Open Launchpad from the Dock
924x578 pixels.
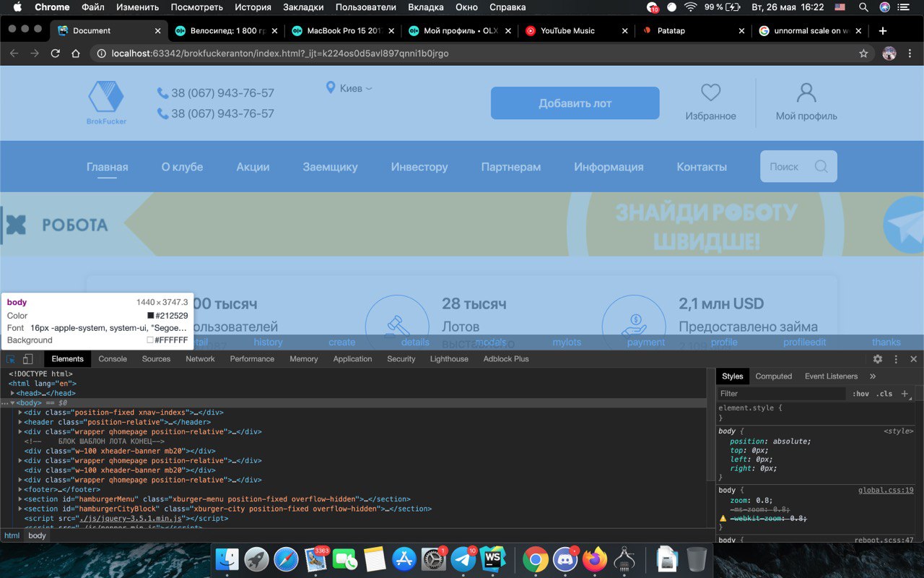tap(257, 558)
